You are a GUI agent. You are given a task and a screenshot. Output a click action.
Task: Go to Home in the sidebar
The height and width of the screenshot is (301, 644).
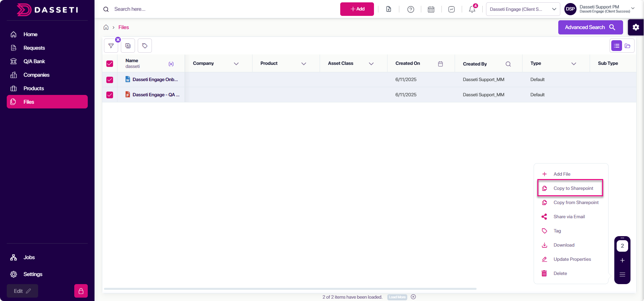[x=47, y=34]
